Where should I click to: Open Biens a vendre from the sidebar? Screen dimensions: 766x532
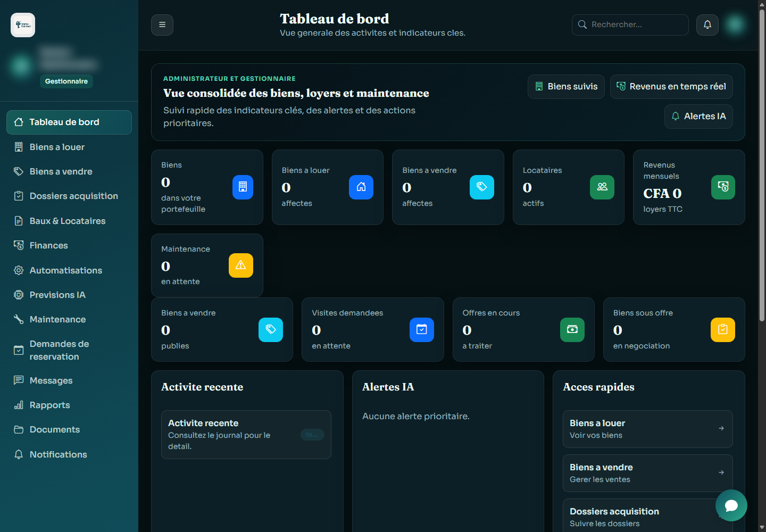click(x=69, y=171)
